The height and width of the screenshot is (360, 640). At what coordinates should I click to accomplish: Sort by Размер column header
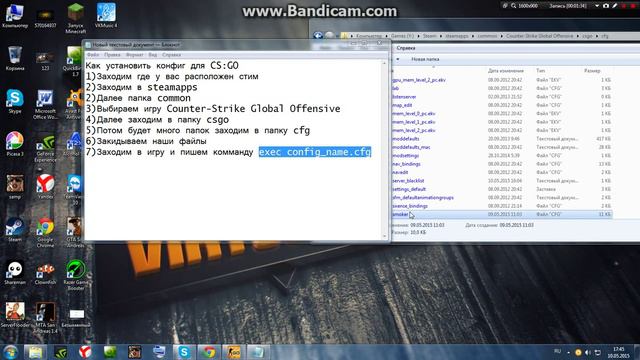pos(592,71)
